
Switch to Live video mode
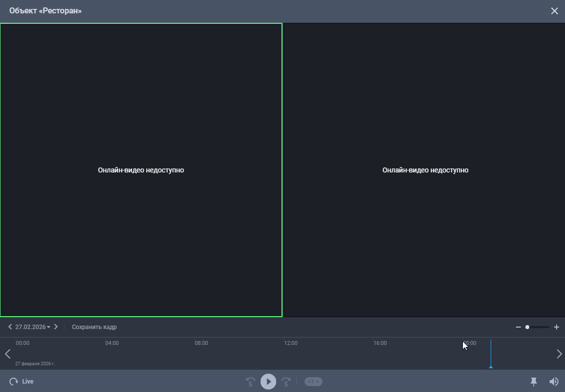click(21, 382)
